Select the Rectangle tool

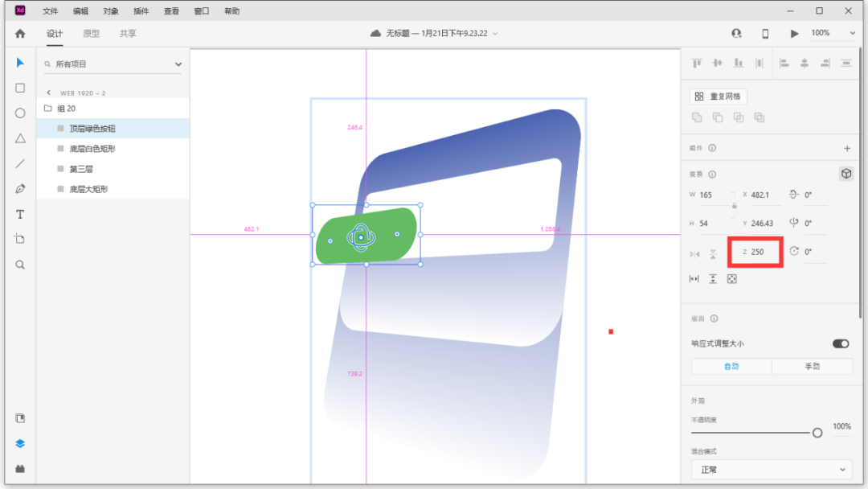(20, 88)
